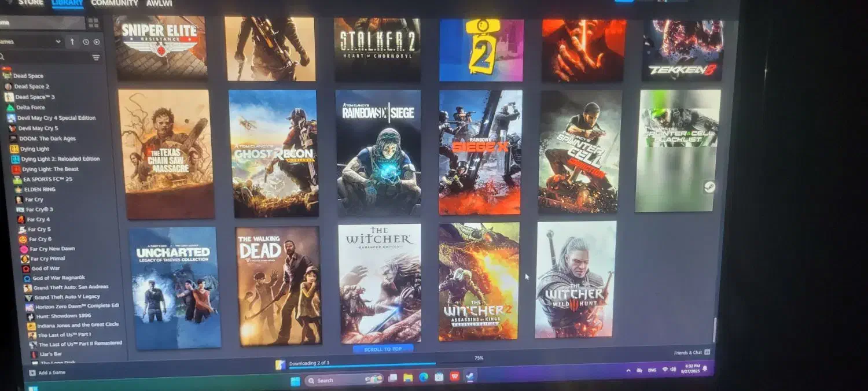Open File Explorer from the taskbar
This screenshot has width=868, height=391.
pyautogui.click(x=408, y=378)
